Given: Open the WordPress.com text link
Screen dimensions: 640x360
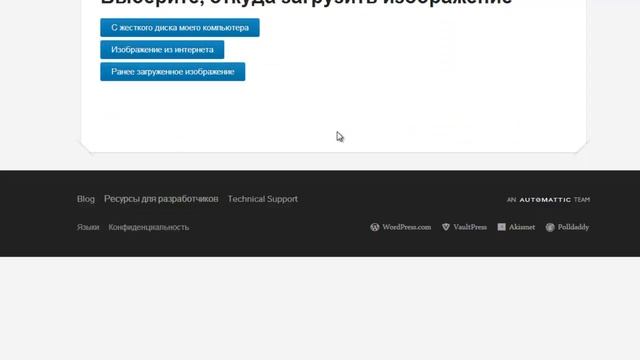Looking at the screenshot, I should click(x=407, y=227).
